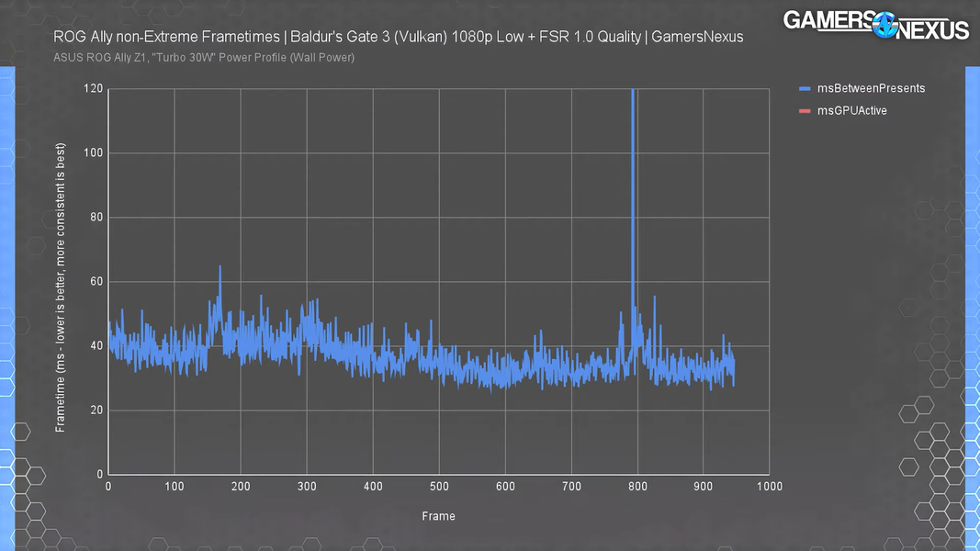Viewport: 980px width, 551px height.
Task: Select the msGPUActive legend label
Action: point(852,110)
